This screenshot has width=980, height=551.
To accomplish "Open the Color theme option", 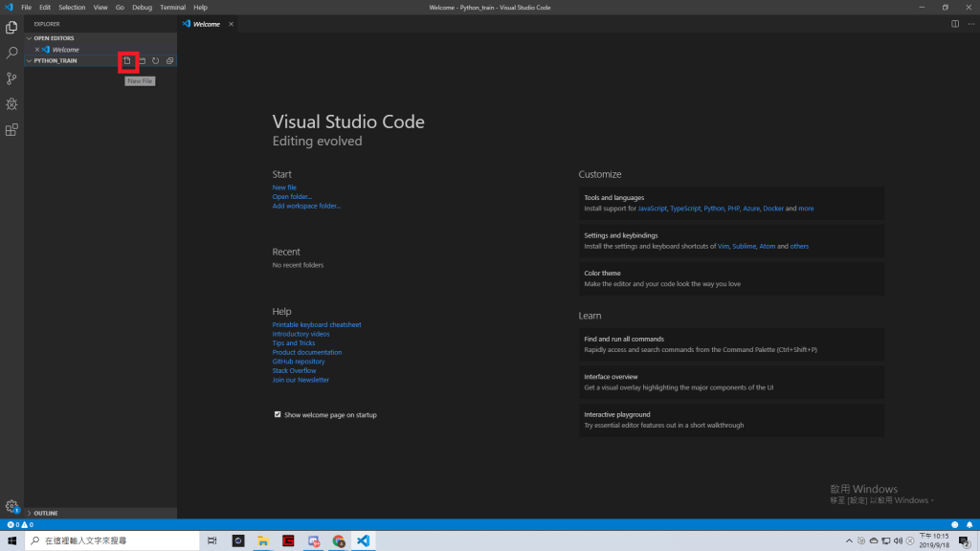I will click(x=731, y=278).
